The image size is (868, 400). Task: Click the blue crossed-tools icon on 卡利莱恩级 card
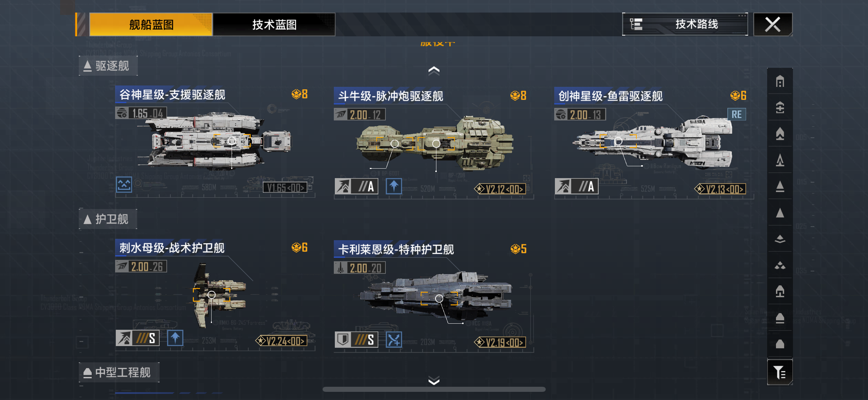point(394,340)
